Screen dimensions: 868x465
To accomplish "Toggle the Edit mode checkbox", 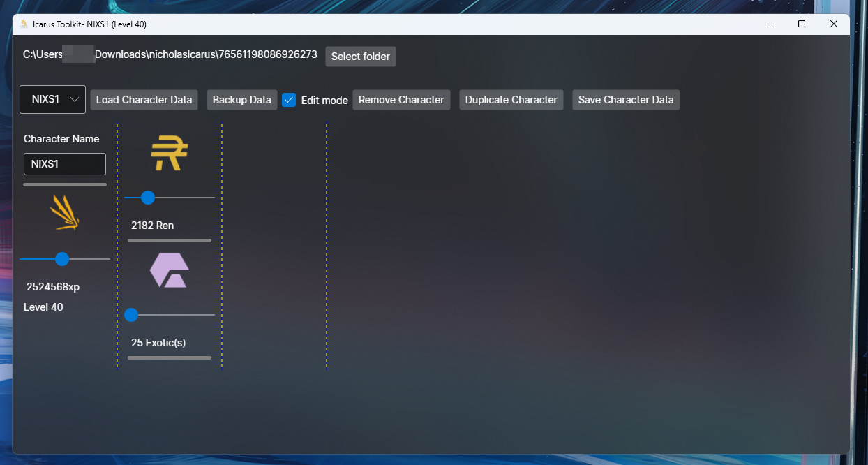I will [x=289, y=100].
